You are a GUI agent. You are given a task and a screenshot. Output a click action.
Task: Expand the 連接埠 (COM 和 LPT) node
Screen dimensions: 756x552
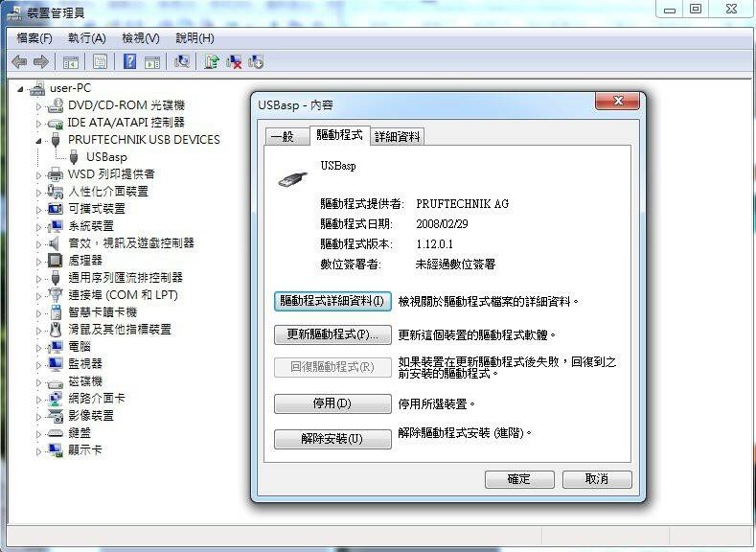(39, 295)
